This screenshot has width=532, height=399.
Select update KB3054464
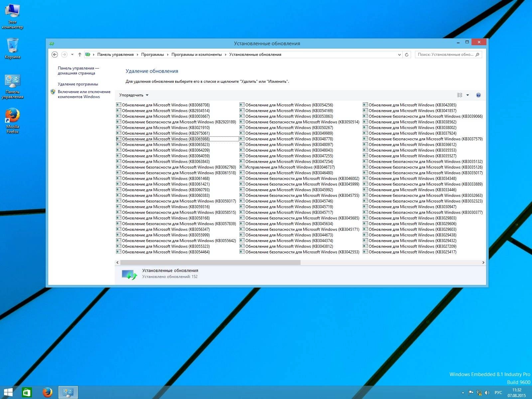pos(163,252)
